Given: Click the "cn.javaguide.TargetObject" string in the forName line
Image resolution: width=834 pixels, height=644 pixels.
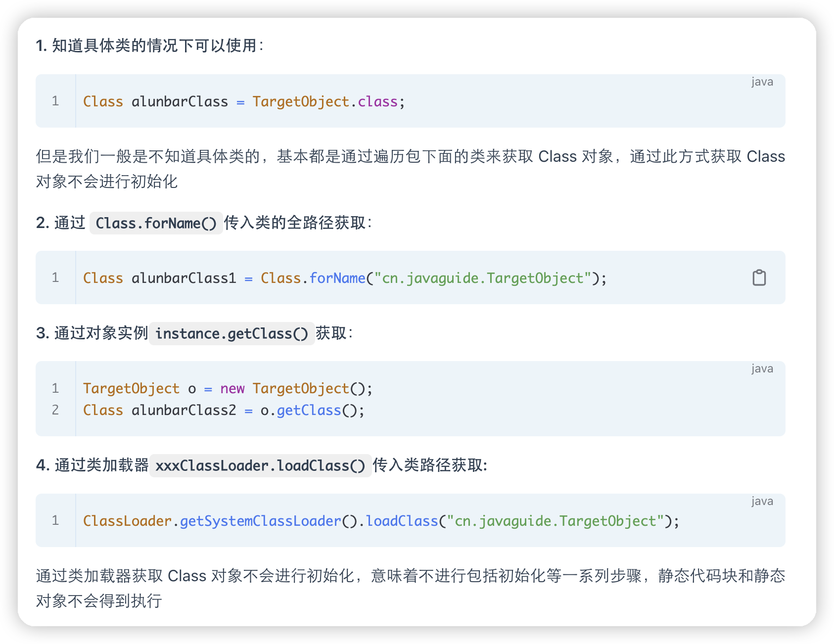Looking at the screenshot, I should pyautogui.click(x=483, y=278).
